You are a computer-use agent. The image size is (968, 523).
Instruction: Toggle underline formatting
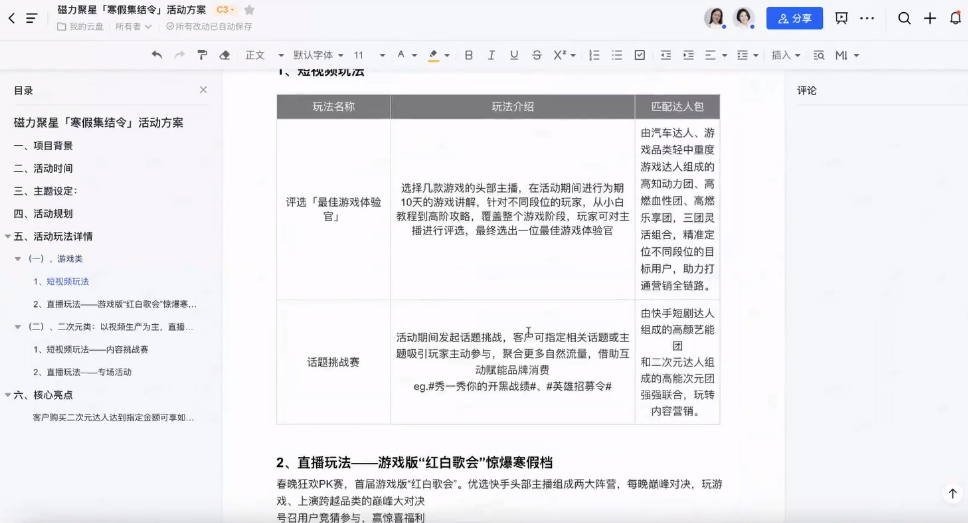tap(514, 55)
